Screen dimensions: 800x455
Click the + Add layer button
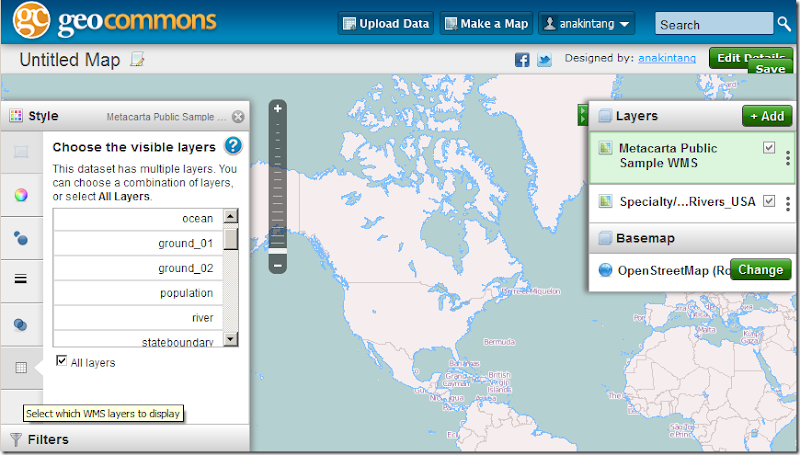767,116
